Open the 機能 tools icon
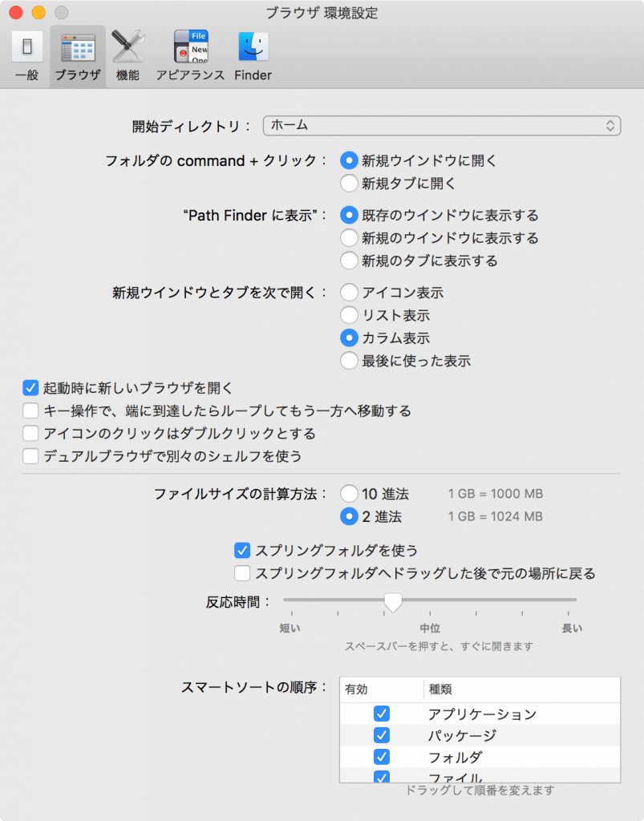 point(128,55)
